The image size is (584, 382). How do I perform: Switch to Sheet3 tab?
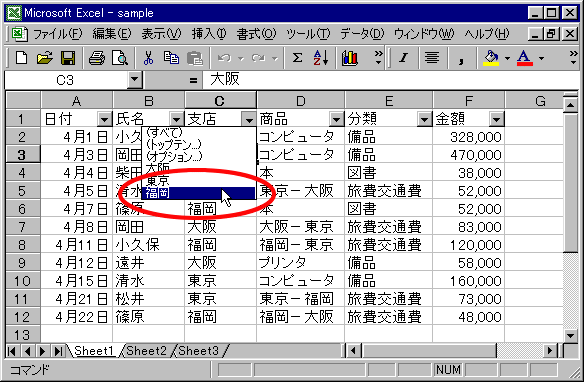pyautogui.click(x=198, y=351)
